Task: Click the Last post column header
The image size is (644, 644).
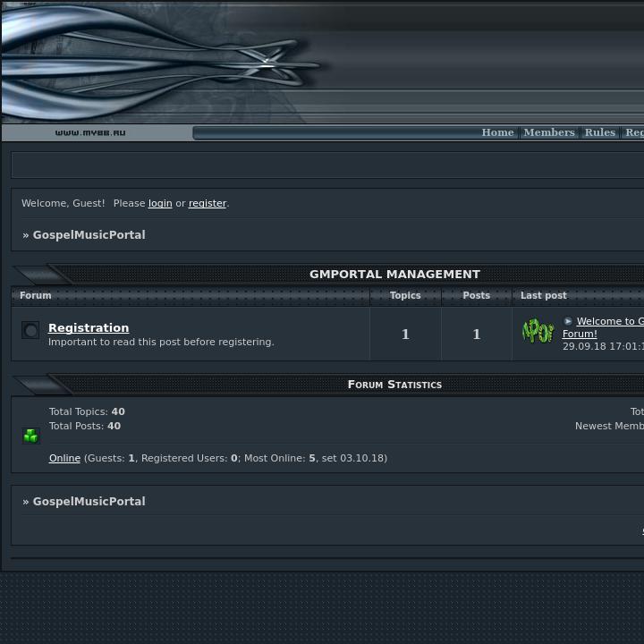Action: (x=544, y=295)
